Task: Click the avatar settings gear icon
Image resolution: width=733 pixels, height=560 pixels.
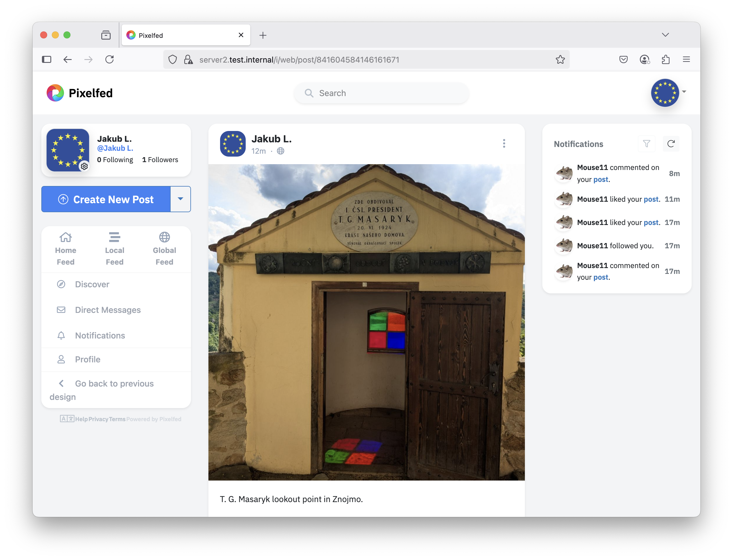Action: coord(84,166)
